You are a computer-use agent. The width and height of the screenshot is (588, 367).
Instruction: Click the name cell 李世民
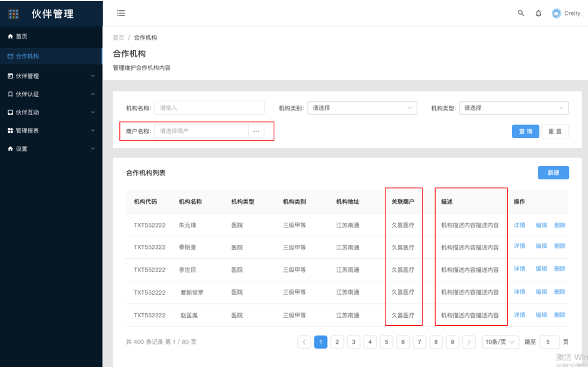[x=188, y=270]
